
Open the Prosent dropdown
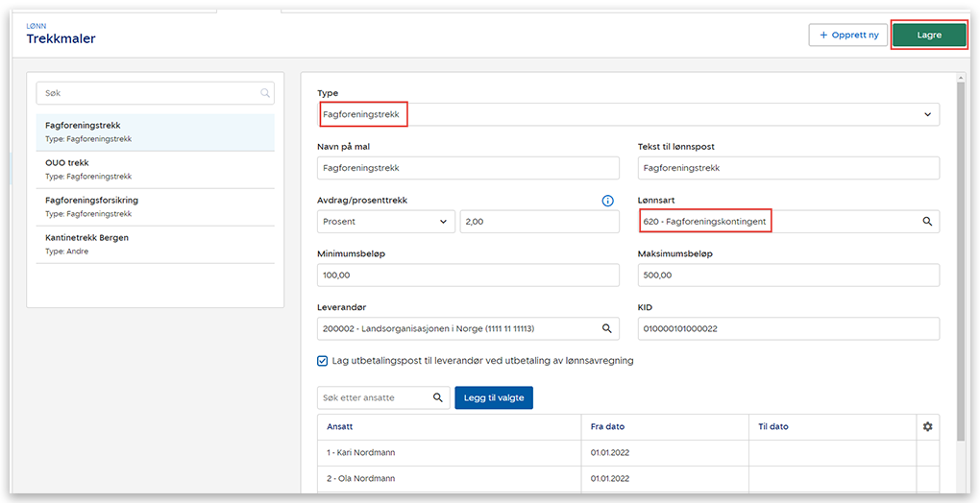tap(385, 222)
